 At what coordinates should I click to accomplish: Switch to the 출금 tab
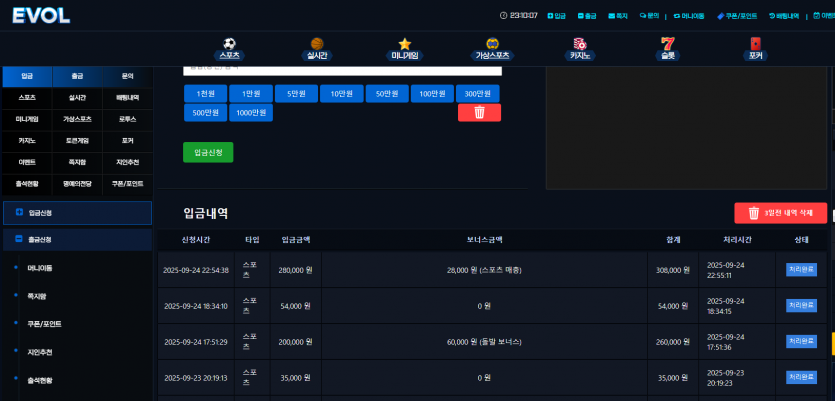tap(77, 76)
